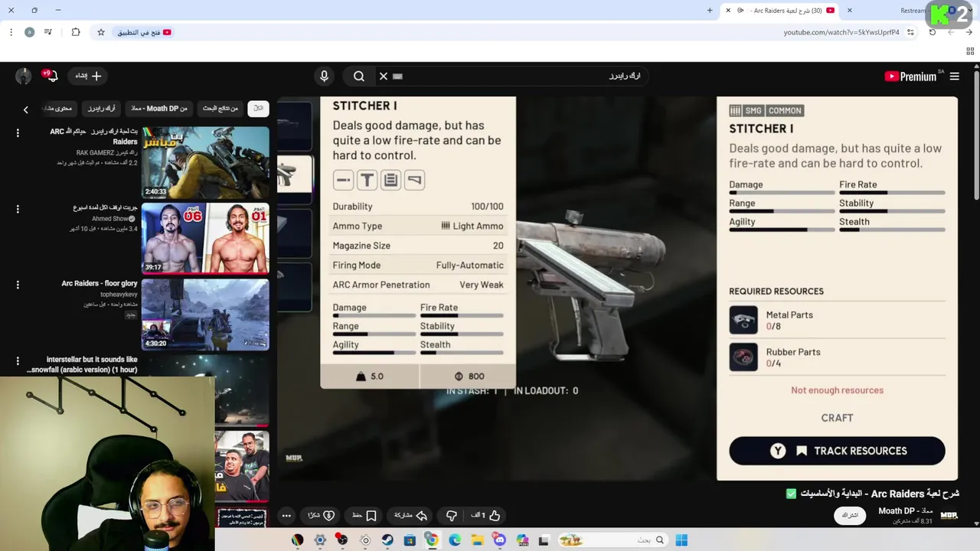
Task: Click the interstellar snowfall video title
Action: coord(83,364)
